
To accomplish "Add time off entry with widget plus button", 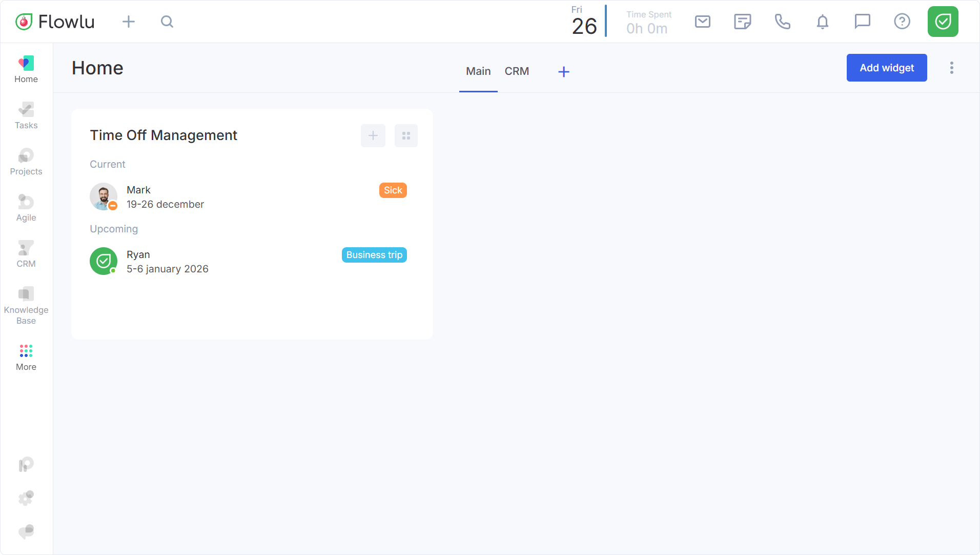I will coord(373,135).
